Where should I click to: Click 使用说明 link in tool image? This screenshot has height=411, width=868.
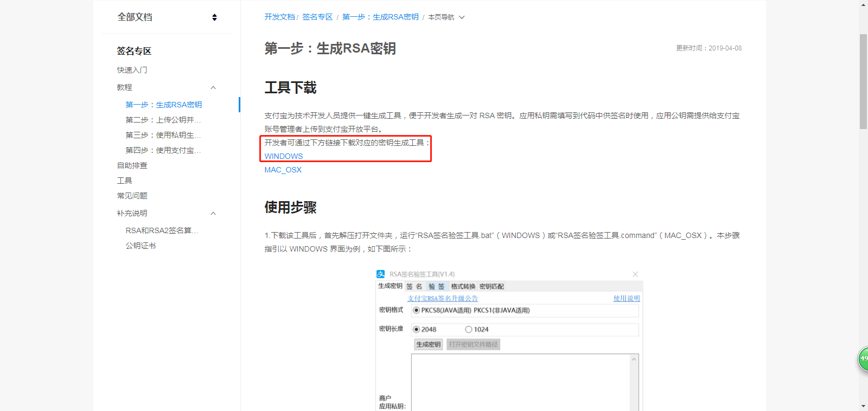(x=627, y=299)
